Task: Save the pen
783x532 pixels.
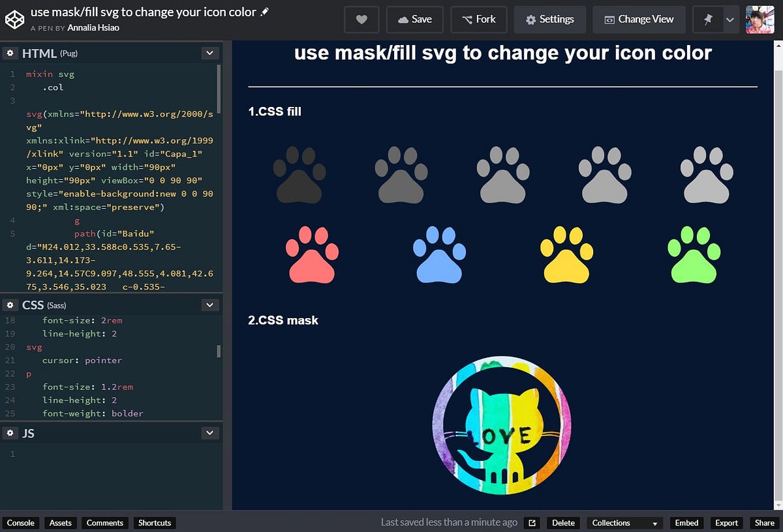Action: (x=415, y=20)
